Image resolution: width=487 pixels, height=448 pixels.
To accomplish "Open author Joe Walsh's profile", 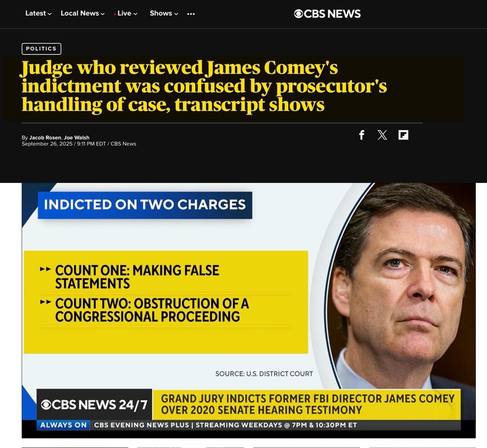I will pyautogui.click(x=77, y=137).
